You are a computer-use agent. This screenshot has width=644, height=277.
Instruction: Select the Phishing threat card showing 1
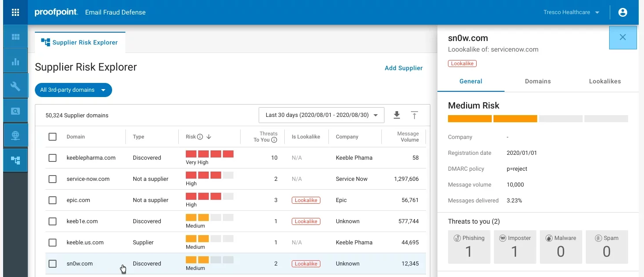(x=469, y=247)
